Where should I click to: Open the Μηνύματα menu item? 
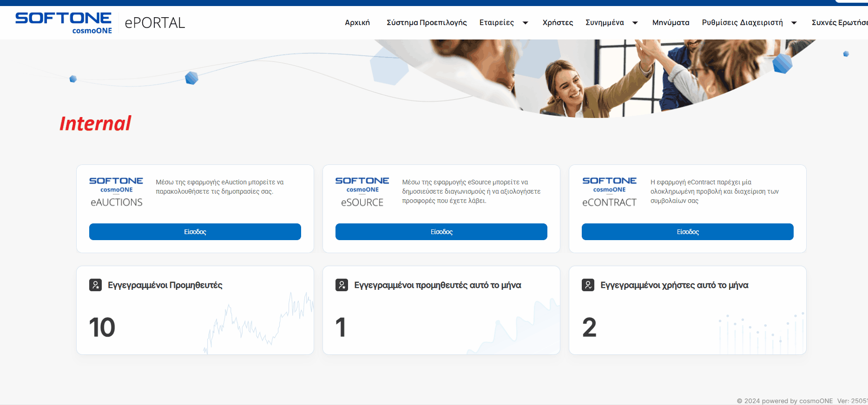pyautogui.click(x=671, y=23)
